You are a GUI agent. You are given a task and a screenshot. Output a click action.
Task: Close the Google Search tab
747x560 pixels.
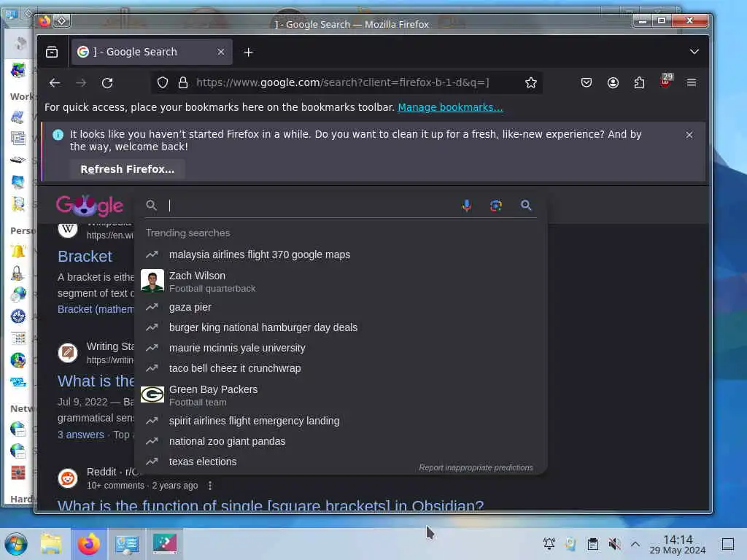pyautogui.click(x=220, y=52)
